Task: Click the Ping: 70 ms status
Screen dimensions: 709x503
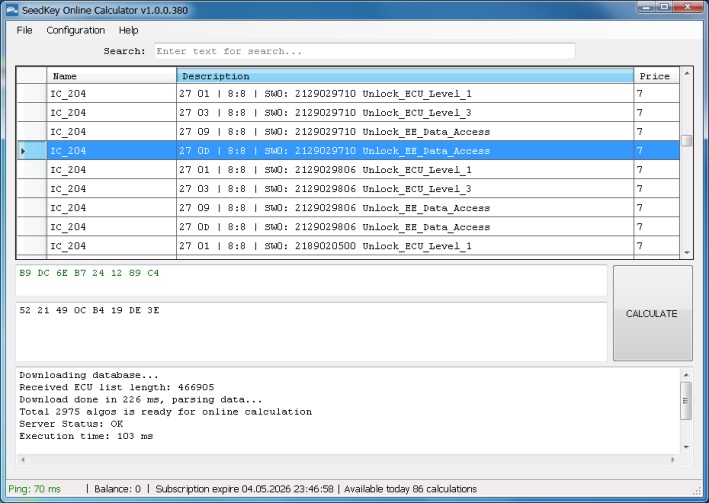Action: point(34,489)
